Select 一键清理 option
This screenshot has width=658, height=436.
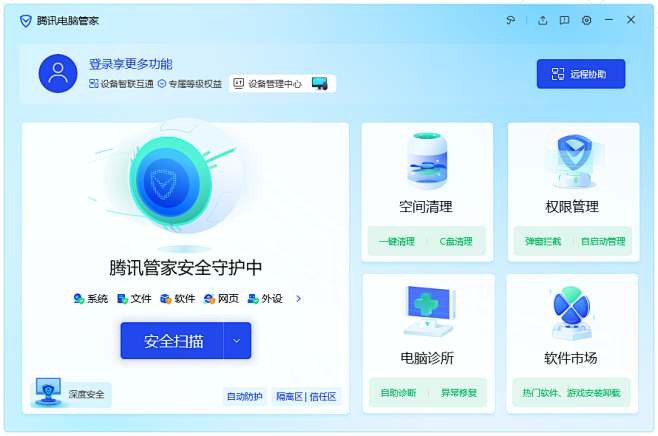(397, 241)
